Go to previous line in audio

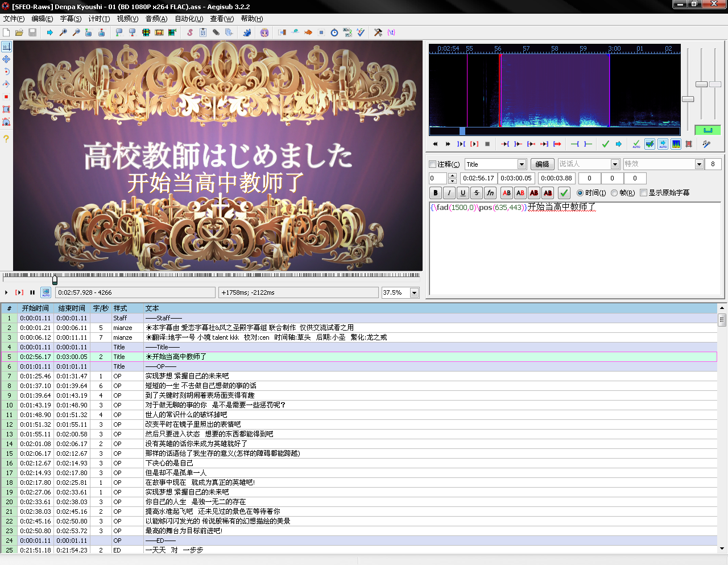point(435,144)
